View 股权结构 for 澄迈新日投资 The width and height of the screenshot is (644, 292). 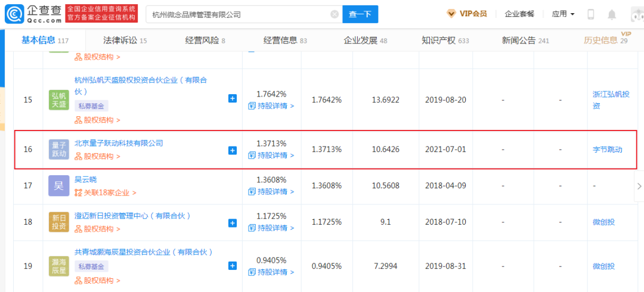click(97, 229)
